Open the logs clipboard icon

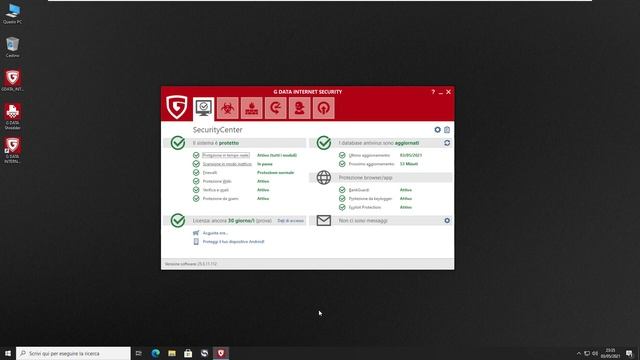(x=447, y=130)
